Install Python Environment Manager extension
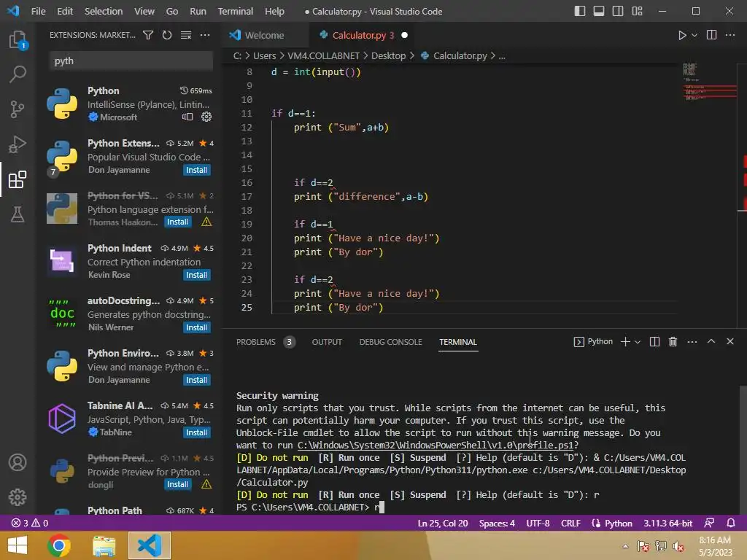 (196, 379)
